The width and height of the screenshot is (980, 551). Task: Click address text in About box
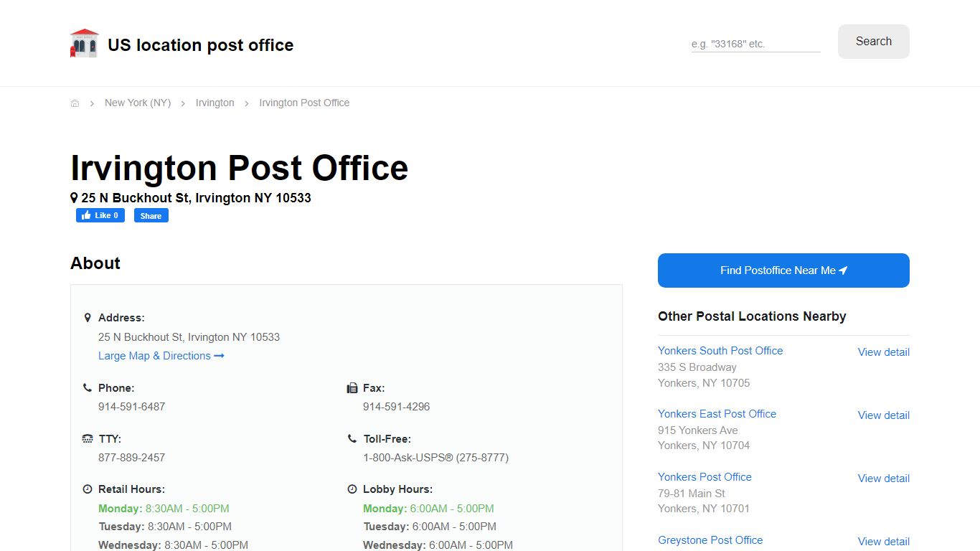[x=189, y=337]
